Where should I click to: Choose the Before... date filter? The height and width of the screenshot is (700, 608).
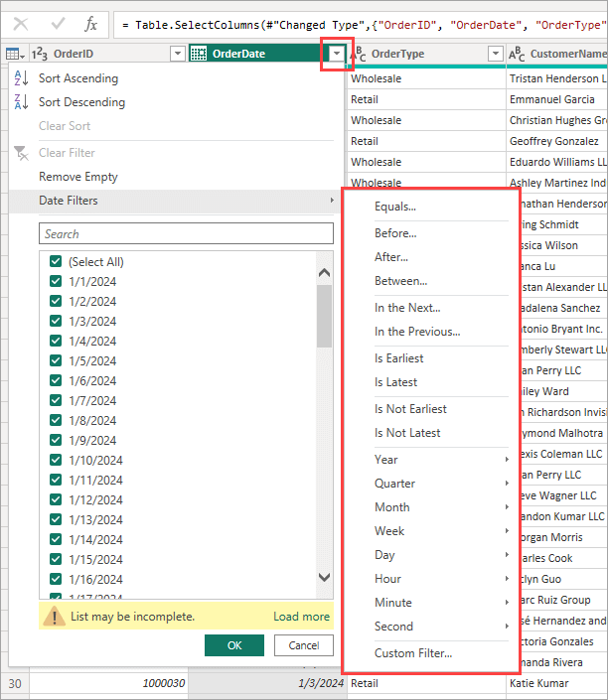pyautogui.click(x=395, y=233)
